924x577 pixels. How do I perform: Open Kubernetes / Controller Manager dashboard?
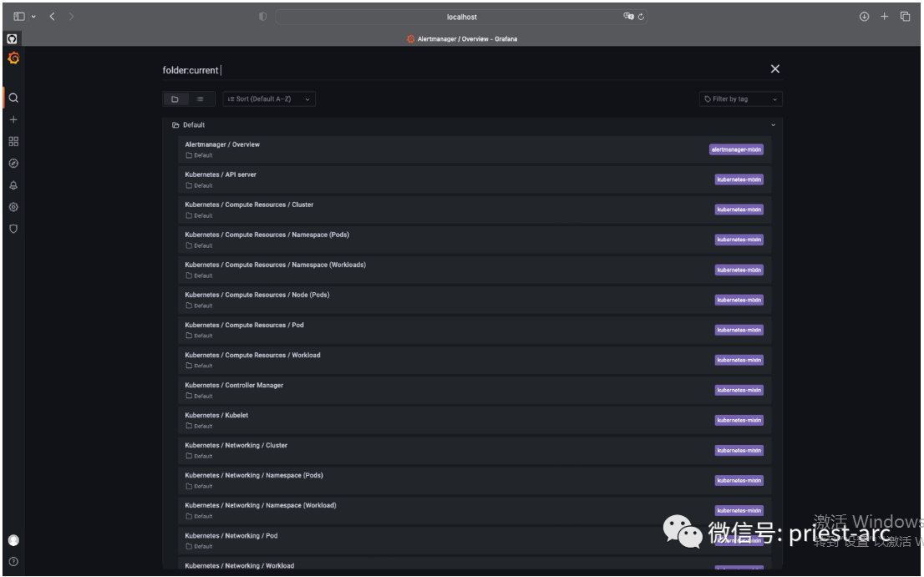(475, 390)
